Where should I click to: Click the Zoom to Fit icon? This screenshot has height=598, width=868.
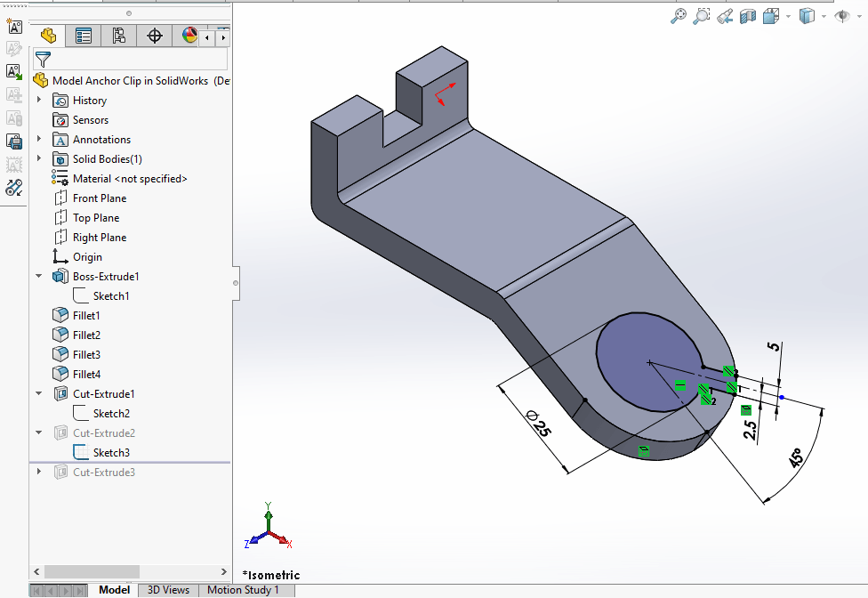tap(679, 15)
